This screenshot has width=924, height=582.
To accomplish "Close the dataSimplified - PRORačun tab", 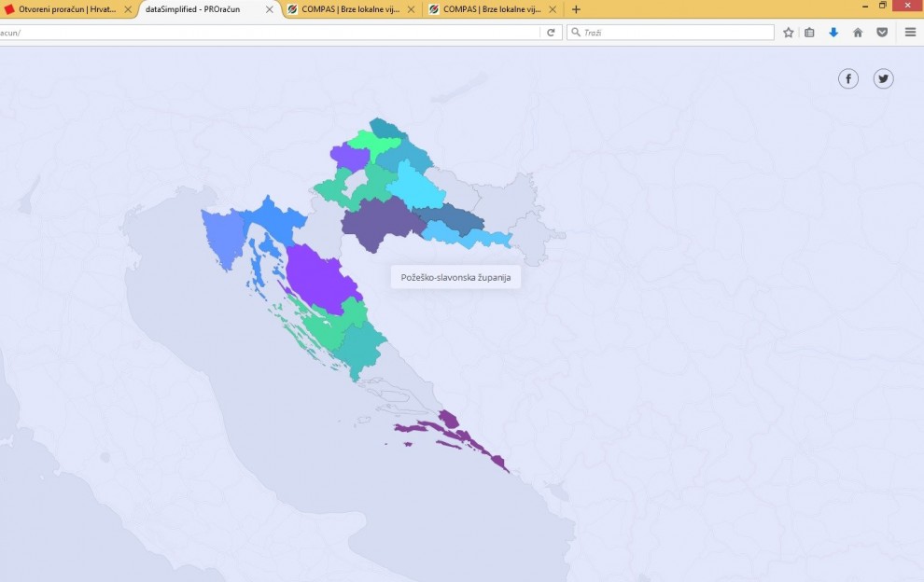I will click(x=270, y=9).
